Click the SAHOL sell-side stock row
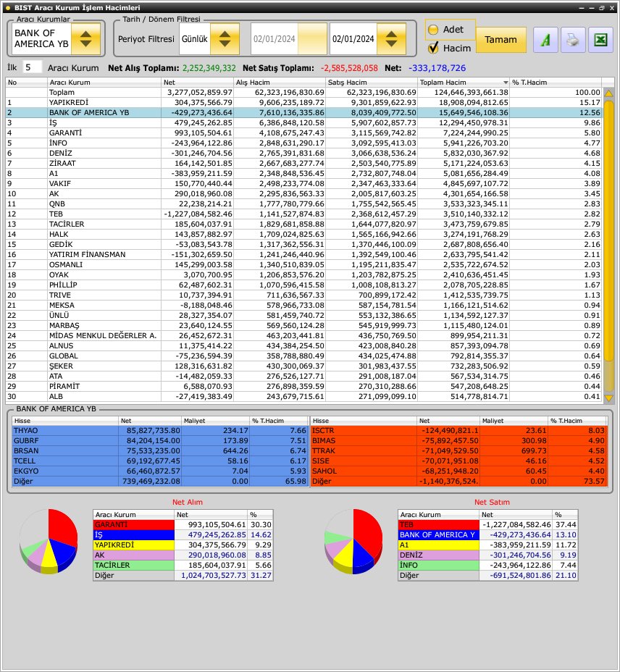 pos(458,471)
